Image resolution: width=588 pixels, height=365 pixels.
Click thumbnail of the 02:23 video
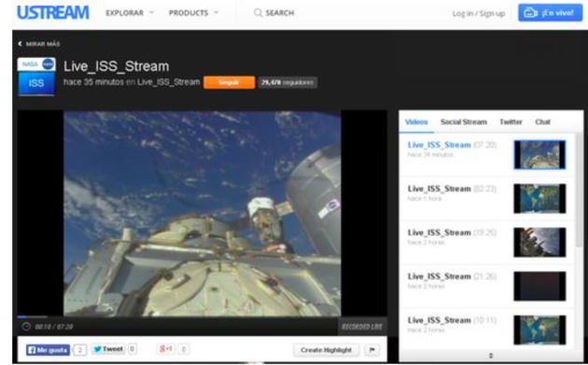pos(539,199)
